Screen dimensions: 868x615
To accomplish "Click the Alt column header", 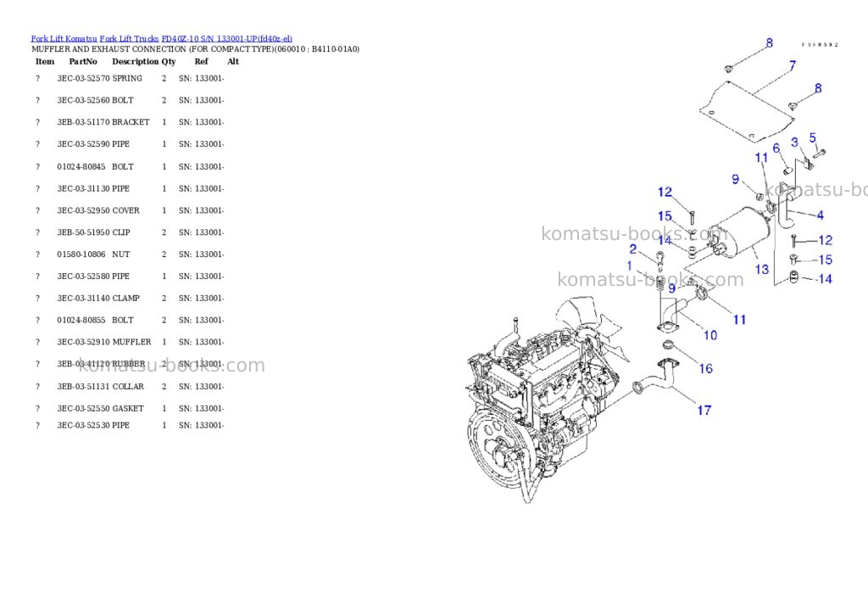I will [233, 61].
